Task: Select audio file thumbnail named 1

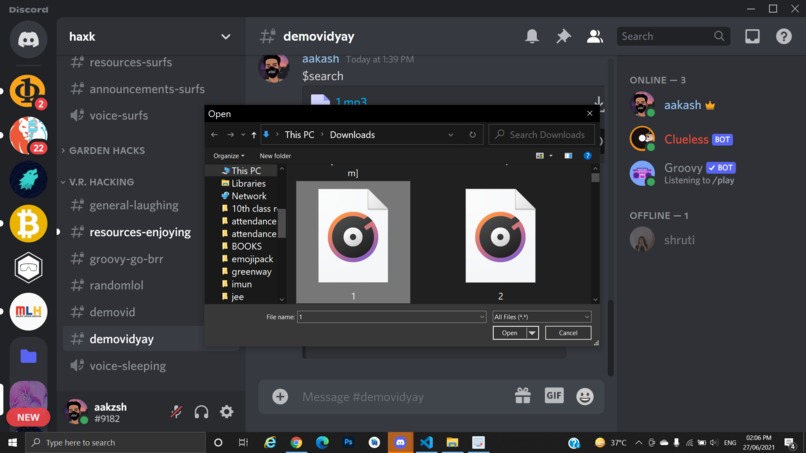Action: 353,242
